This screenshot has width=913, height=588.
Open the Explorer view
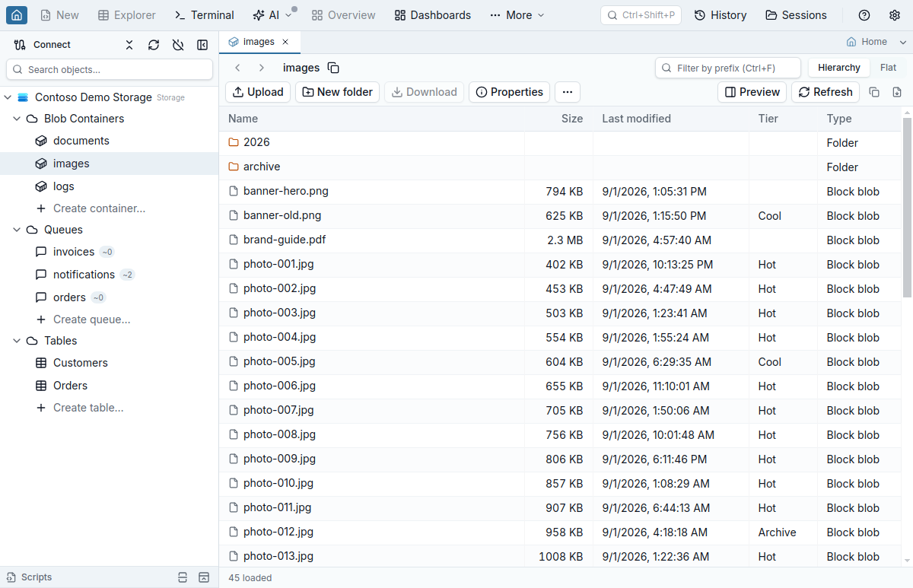click(x=127, y=15)
